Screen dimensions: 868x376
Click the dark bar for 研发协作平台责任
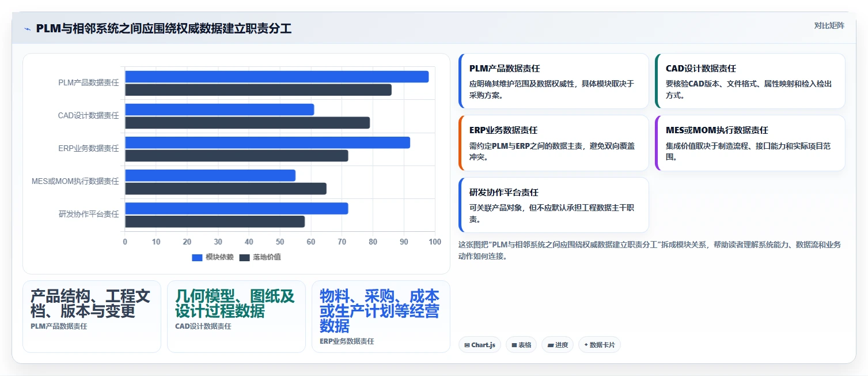215,221
